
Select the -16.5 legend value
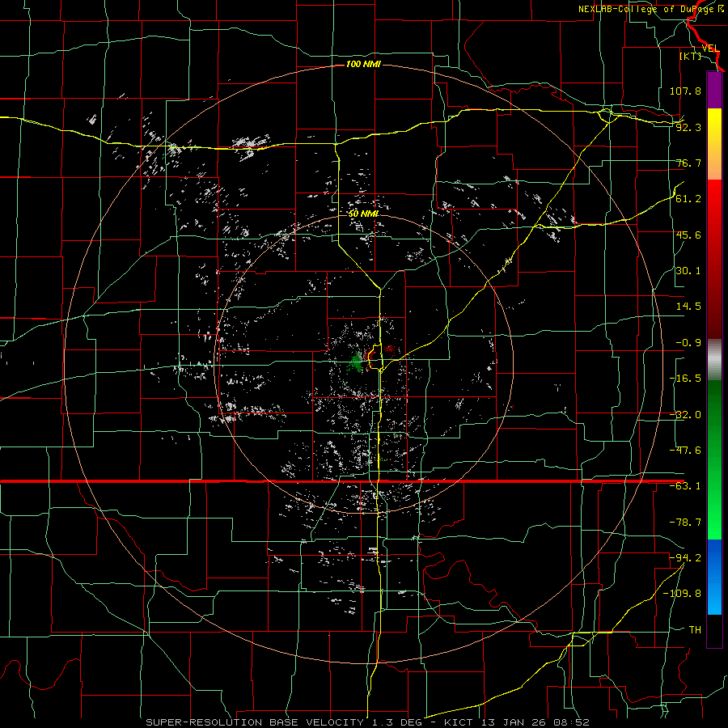pyautogui.click(x=685, y=379)
